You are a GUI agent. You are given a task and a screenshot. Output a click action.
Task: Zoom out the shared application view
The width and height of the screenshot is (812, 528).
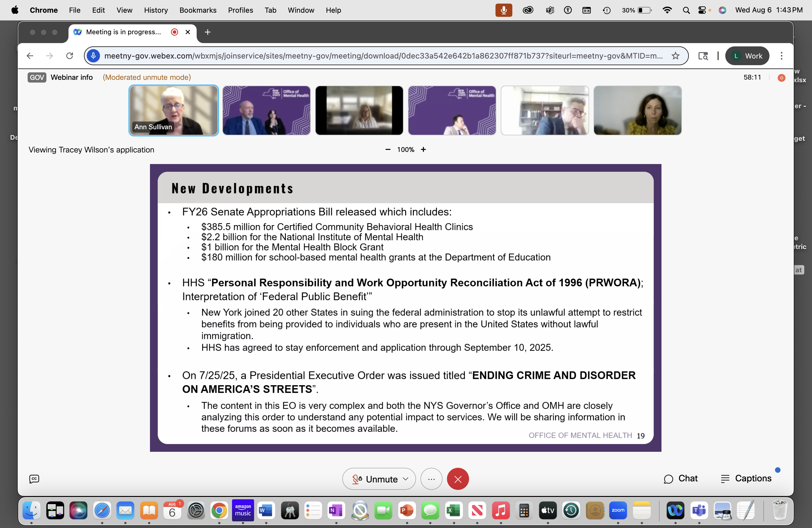point(387,149)
